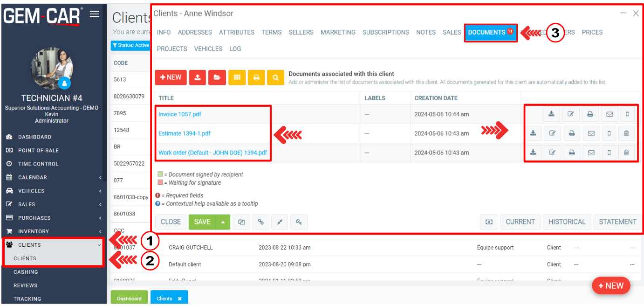Print the Estimate 1394-1.pdf document
This screenshot has height=306, width=644.
572,133
